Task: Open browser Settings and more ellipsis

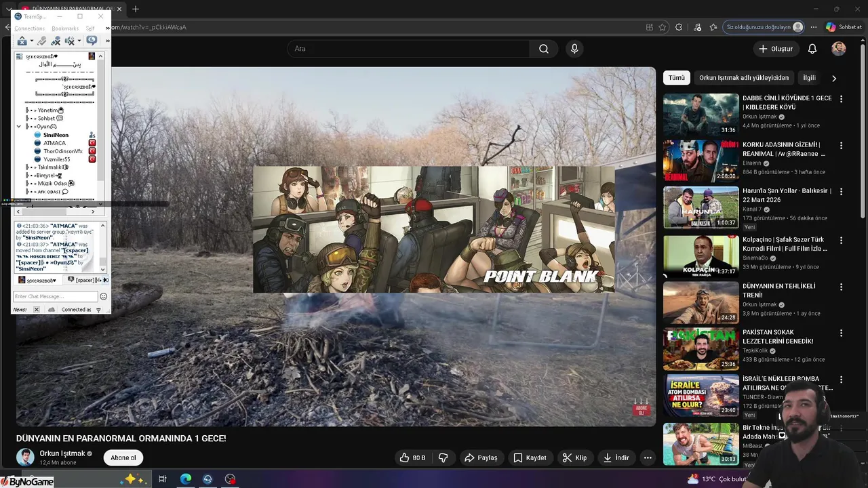Action: (x=813, y=27)
